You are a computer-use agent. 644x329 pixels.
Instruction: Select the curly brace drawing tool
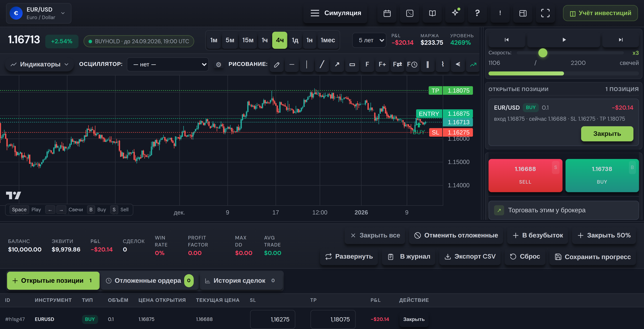[x=443, y=65]
